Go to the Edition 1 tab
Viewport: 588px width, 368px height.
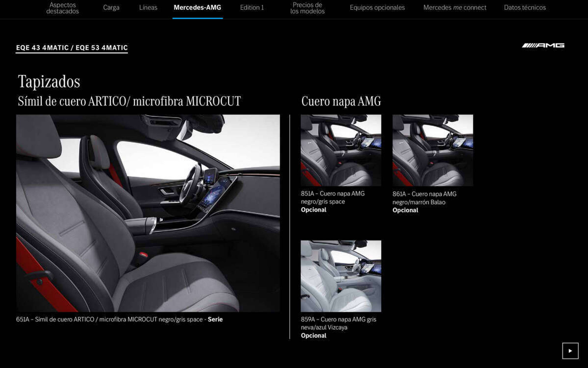pos(252,8)
